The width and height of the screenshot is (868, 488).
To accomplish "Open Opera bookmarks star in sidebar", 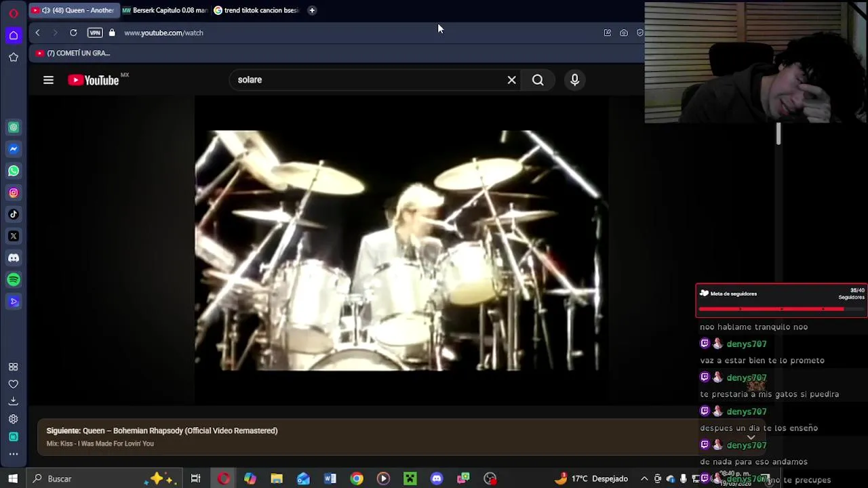I will [14, 58].
